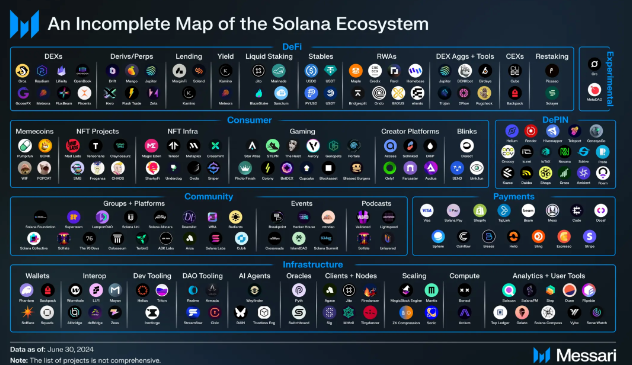Select the Helium icon in DePIN
The height and width of the screenshot is (365, 632).
tap(512, 131)
